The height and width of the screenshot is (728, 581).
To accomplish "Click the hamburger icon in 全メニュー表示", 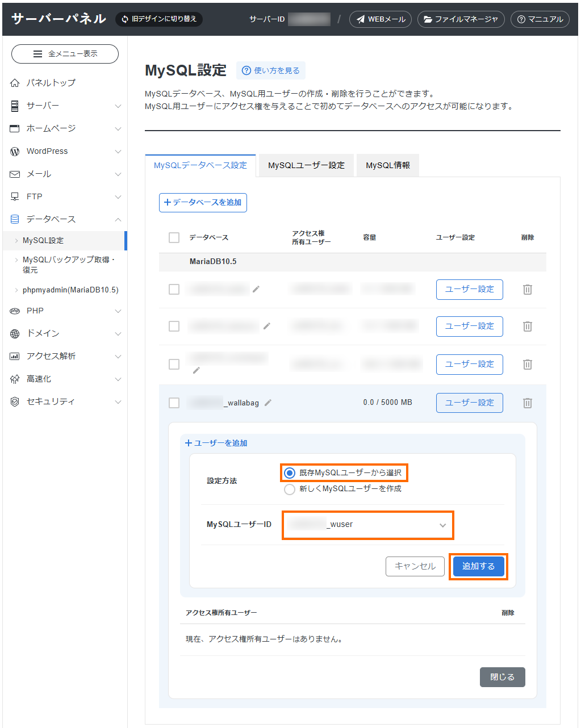I will [x=38, y=54].
